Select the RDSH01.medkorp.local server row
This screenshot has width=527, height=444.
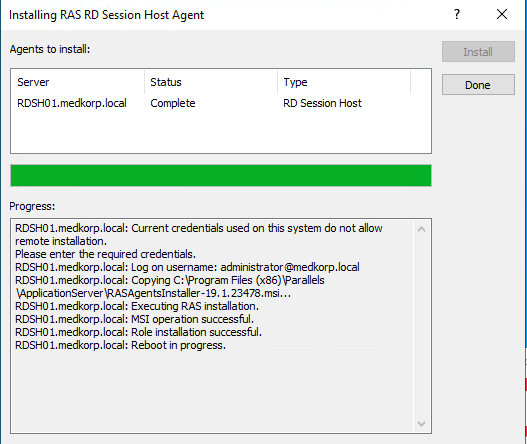[221, 103]
